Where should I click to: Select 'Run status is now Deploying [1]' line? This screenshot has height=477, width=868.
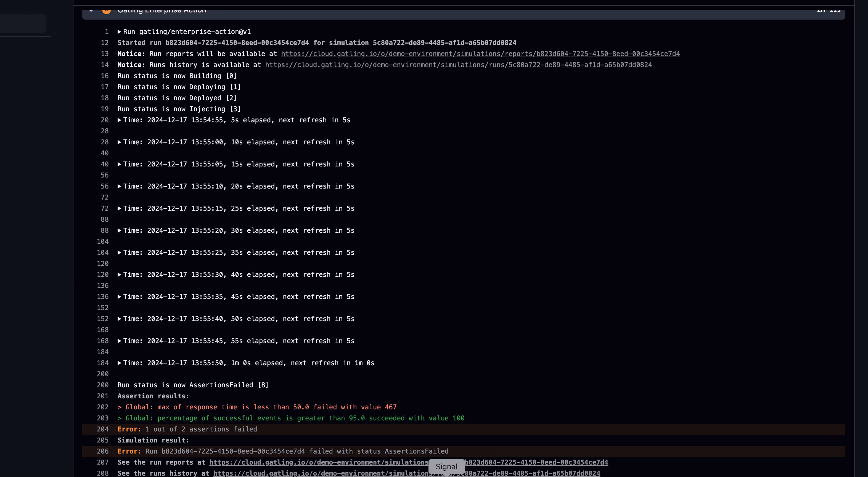click(x=179, y=87)
